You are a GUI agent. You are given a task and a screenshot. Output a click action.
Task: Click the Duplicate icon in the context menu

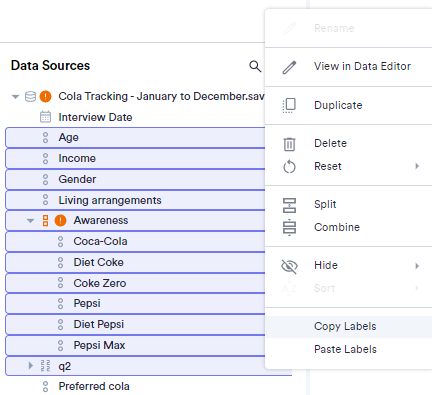(289, 105)
